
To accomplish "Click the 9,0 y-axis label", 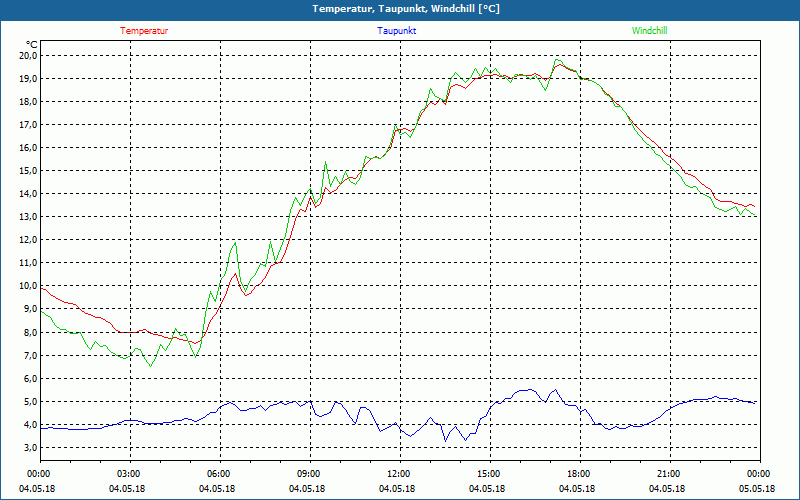I will point(30,309).
